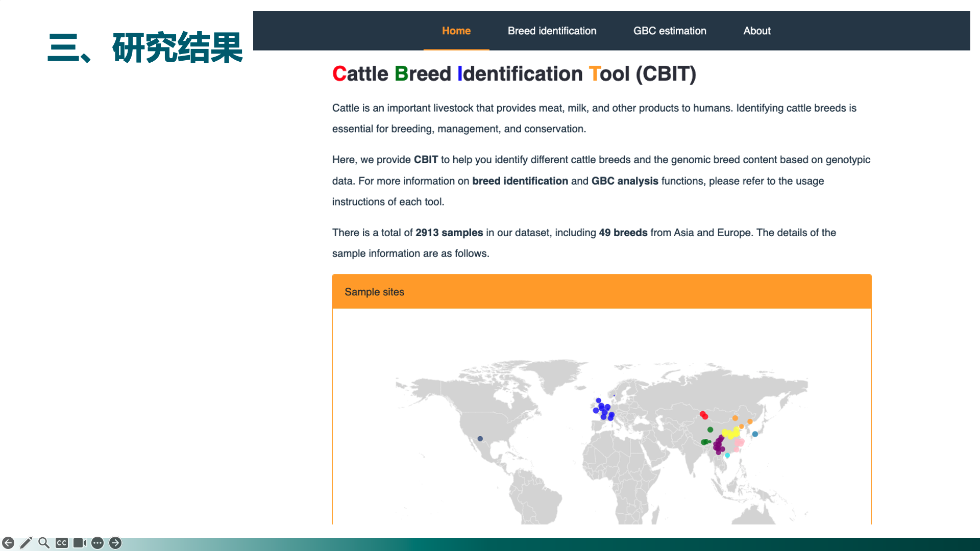Advance to the next slide with the forward arrow
Screen dimensions: 980x551
coord(115,543)
